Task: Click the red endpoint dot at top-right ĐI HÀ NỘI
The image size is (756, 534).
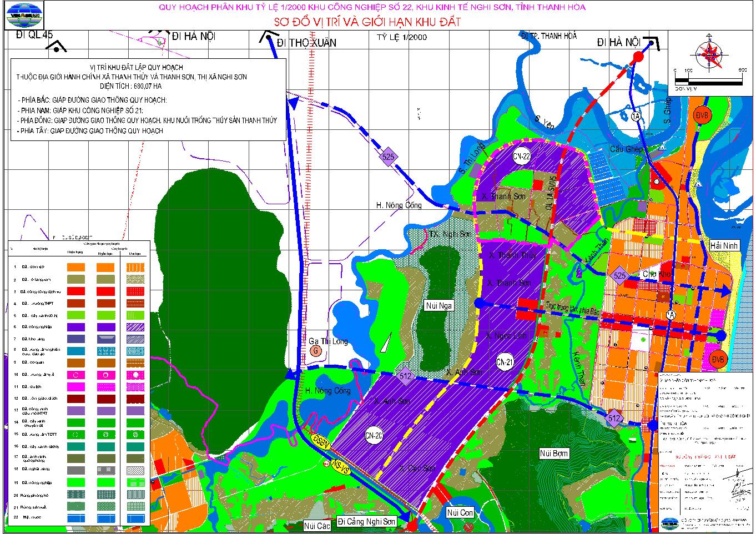Action: [638, 57]
